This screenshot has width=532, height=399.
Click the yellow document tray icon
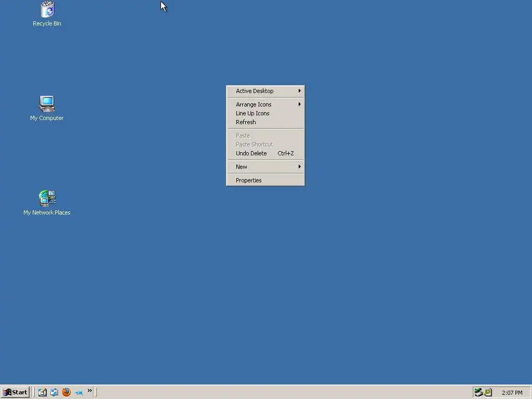click(x=488, y=392)
